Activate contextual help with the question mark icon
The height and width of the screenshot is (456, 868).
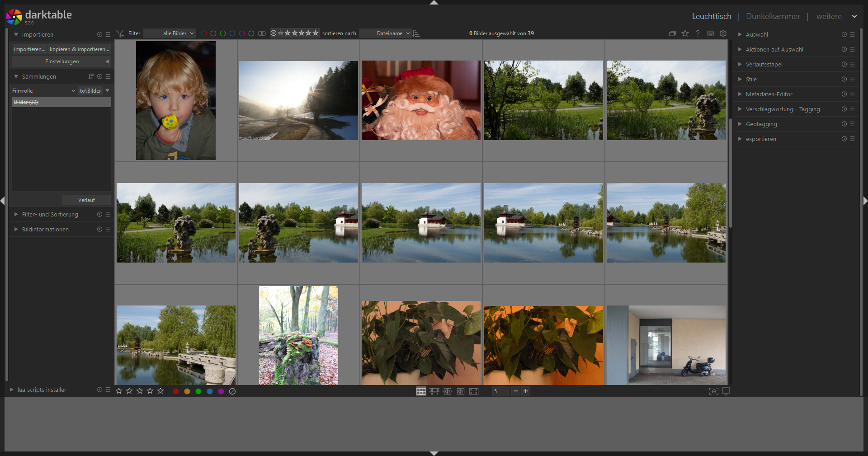click(698, 33)
